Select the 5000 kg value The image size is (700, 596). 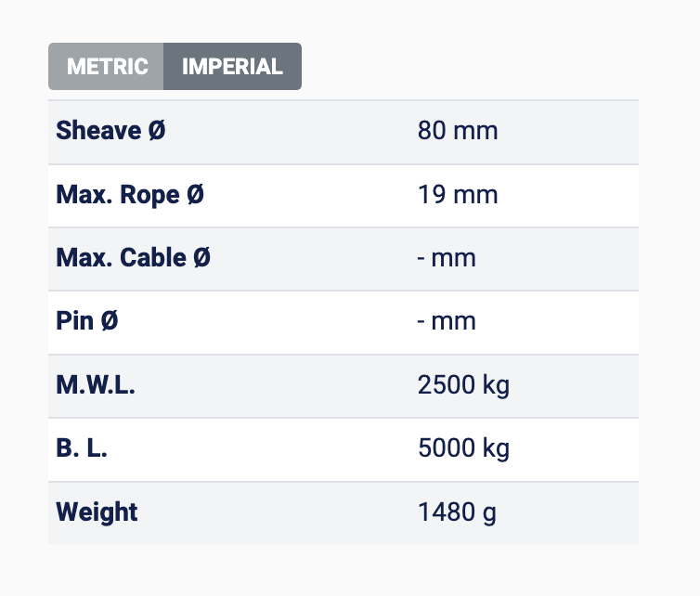coord(463,448)
